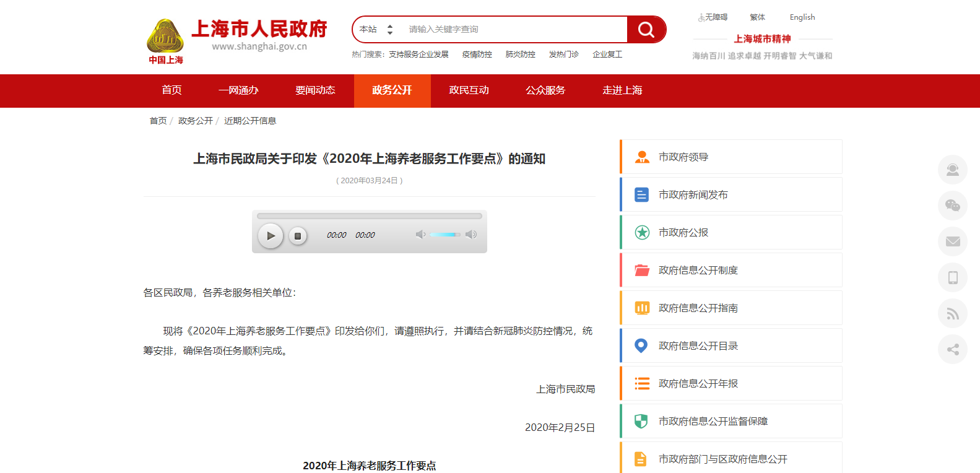This screenshot has height=473, width=980.
Task: Click the email envelope icon in sidebar
Action: pos(952,241)
